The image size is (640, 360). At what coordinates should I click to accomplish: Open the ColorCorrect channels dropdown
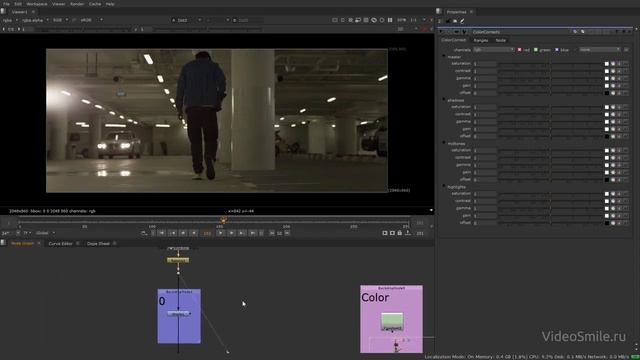[494, 50]
